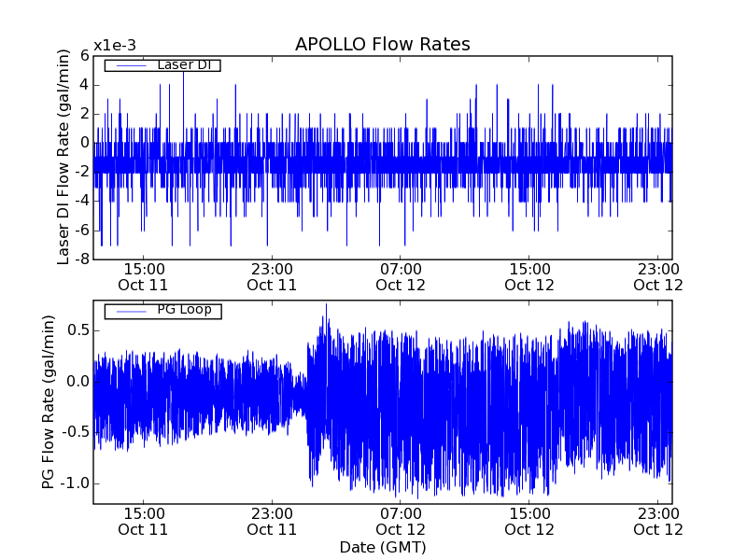Click the 07:00 Oct 12 tick on top plot
Viewport: 747px width, 560px height.
click(402, 276)
